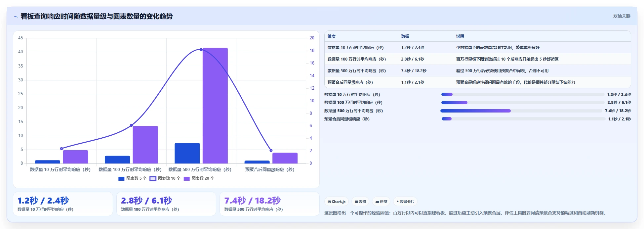Select the Chart.js chip
This screenshot has height=229, width=644.
(x=337, y=202)
